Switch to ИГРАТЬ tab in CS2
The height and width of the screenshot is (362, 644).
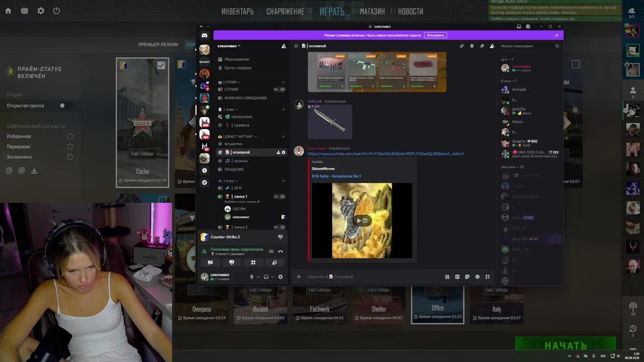(x=332, y=11)
